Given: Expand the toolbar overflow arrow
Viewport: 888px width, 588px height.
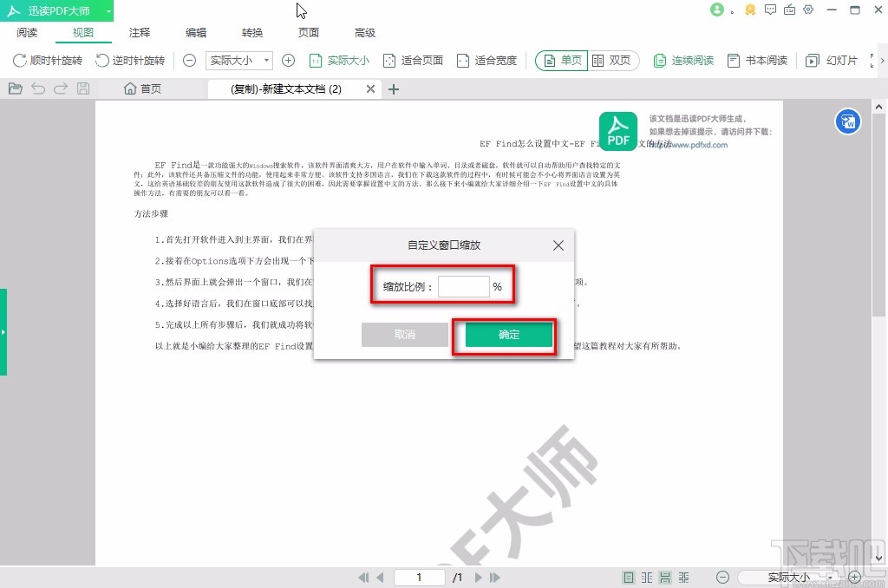Looking at the screenshot, I should point(882,60).
